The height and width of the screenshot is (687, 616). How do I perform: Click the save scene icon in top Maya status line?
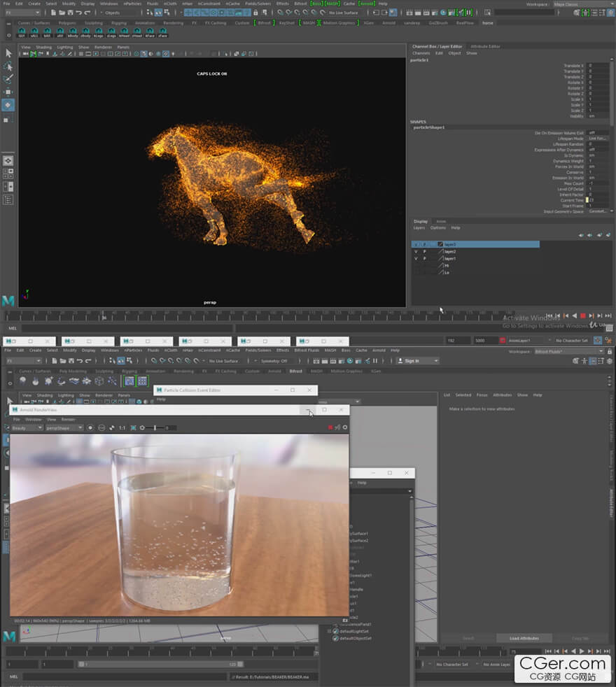pyautogui.click(x=70, y=13)
